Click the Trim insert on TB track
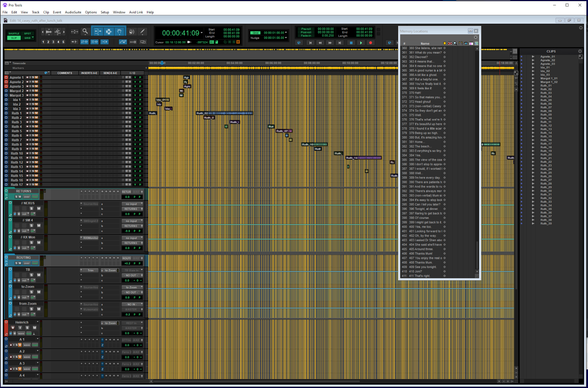Image resolution: width=588 pixels, height=388 pixels. coord(89,270)
